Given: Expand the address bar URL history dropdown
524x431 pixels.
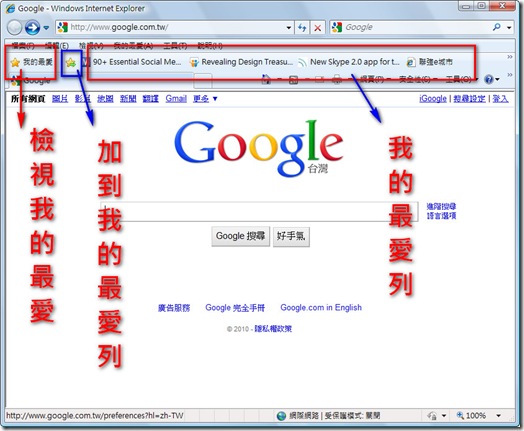Looking at the screenshot, I should pos(289,28).
